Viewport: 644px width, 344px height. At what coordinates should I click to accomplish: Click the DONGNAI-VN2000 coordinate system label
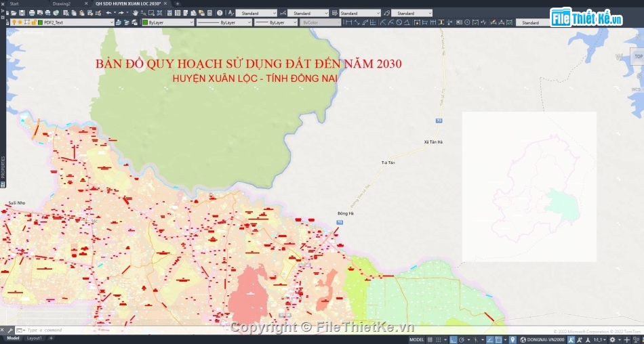coord(546,339)
